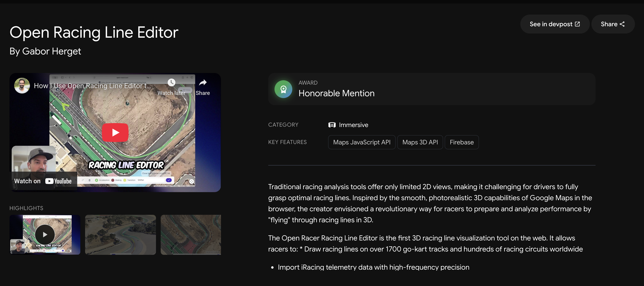Viewport: 644px width, 286px height.
Task: Click the green Honorable Mention award badge
Action: [x=283, y=89]
